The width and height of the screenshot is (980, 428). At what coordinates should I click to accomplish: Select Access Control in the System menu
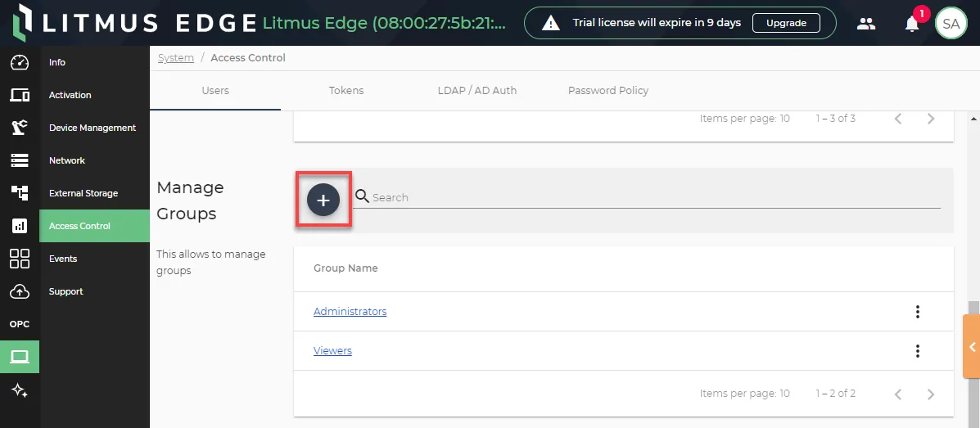[94, 226]
